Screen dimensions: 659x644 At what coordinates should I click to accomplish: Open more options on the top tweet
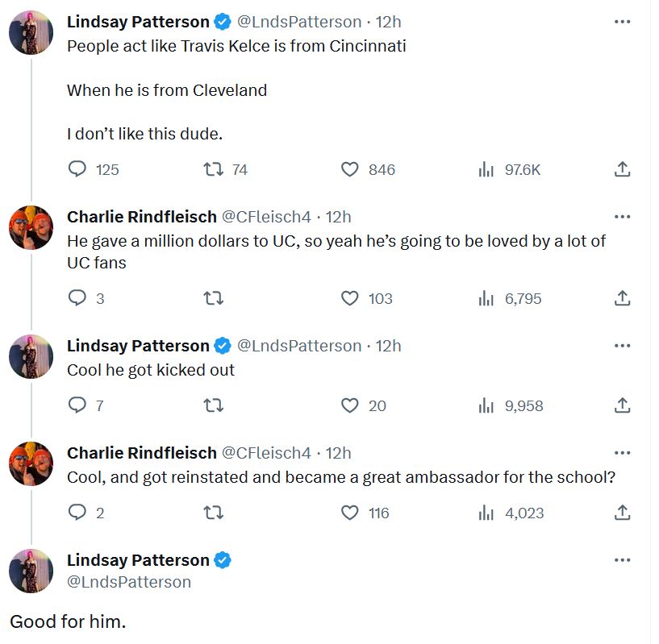pos(622,22)
